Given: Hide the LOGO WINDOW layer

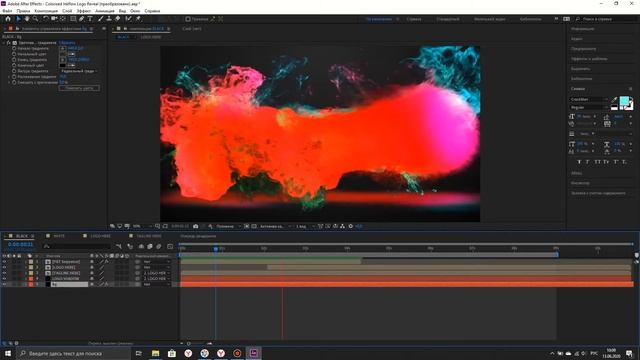Looking at the screenshot, I should pyautogui.click(x=4, y=278).
